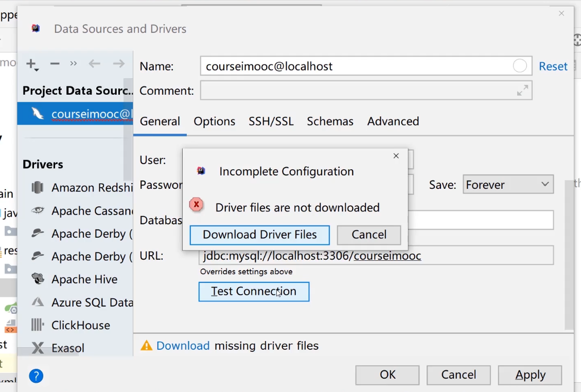The height and width of the screenshot is (392, 581).
Task: Click the 'Project Data Sources' heading
Action: click(x=77, y=91)
